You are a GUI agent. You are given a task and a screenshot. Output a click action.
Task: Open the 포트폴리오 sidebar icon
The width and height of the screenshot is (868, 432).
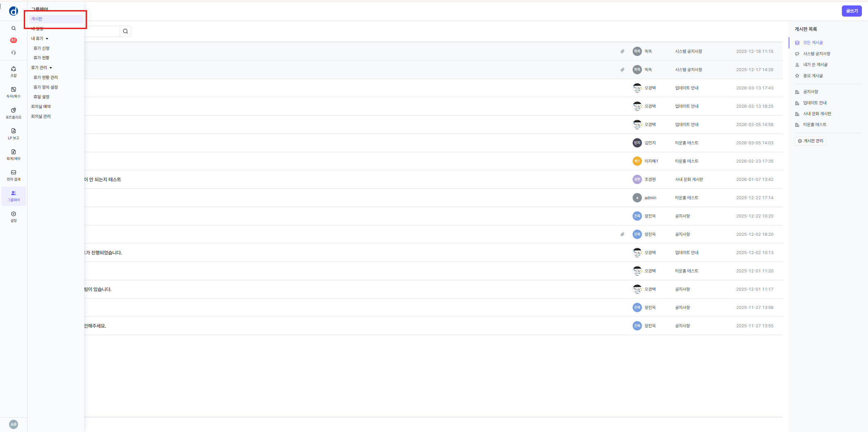click(14, 113)
